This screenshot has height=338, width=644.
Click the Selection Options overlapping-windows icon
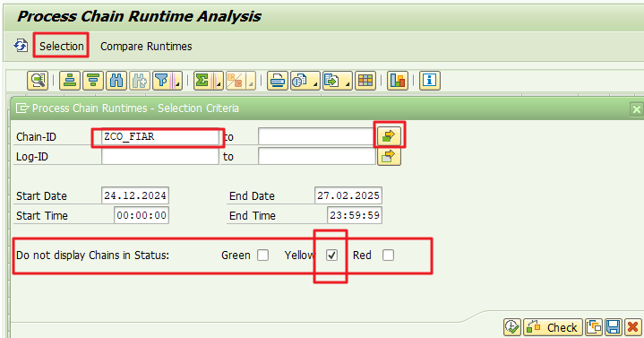[594, 327]
